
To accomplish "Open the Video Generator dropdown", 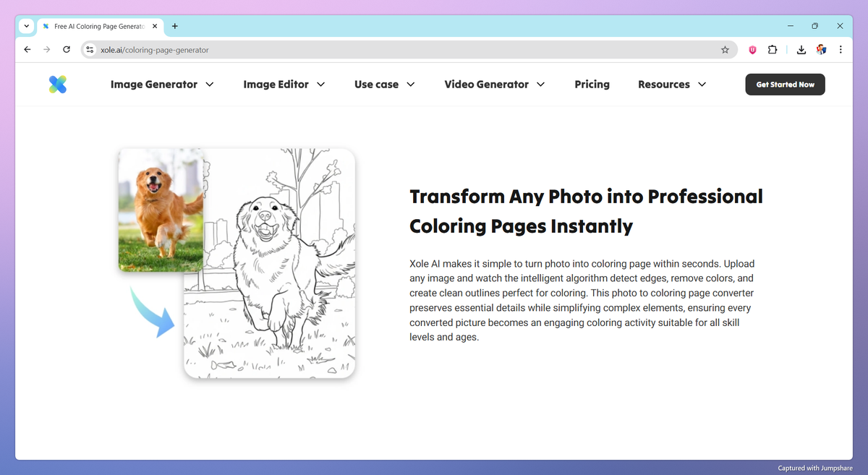I will tap(494, 84).
